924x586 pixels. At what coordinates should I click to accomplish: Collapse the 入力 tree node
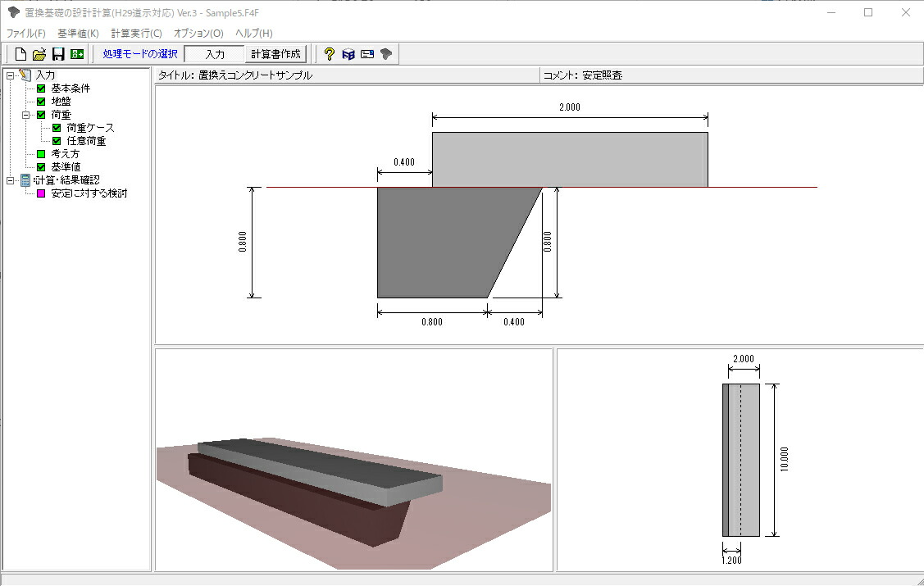pos(10,75)
